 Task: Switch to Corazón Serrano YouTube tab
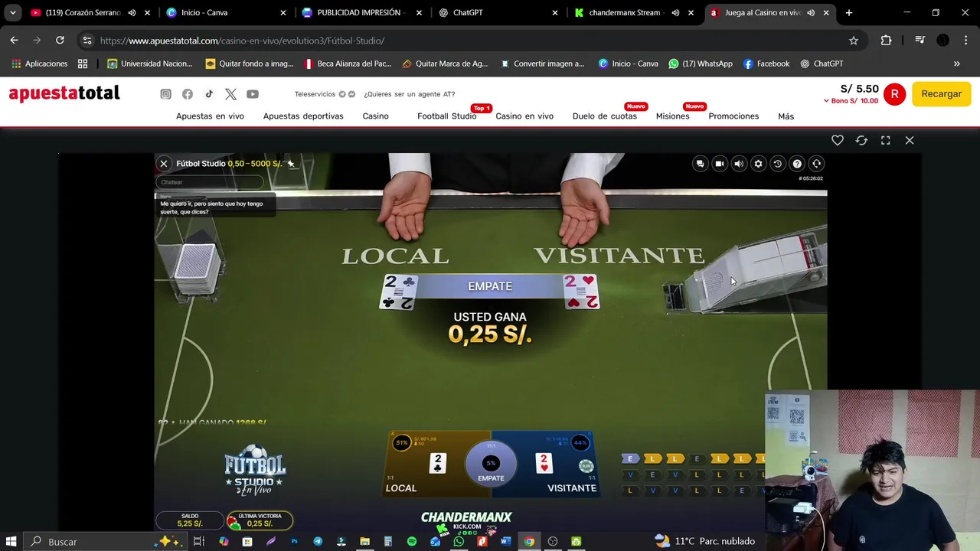[x=82, y=13]
